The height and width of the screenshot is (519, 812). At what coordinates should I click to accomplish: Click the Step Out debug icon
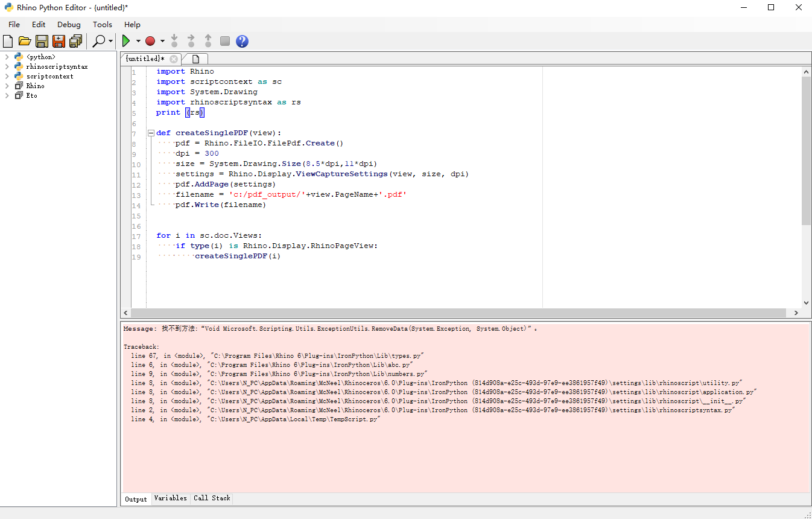[x=208, y=41]
